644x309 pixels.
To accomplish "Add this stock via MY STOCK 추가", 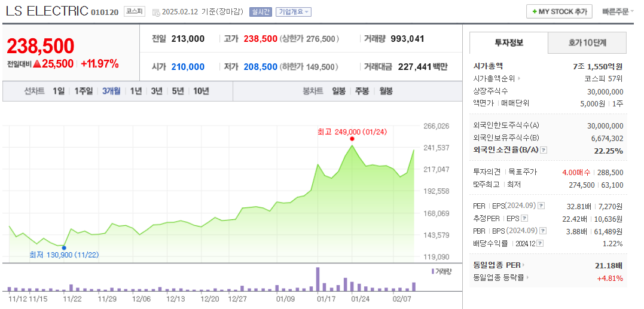I will 559,11.
